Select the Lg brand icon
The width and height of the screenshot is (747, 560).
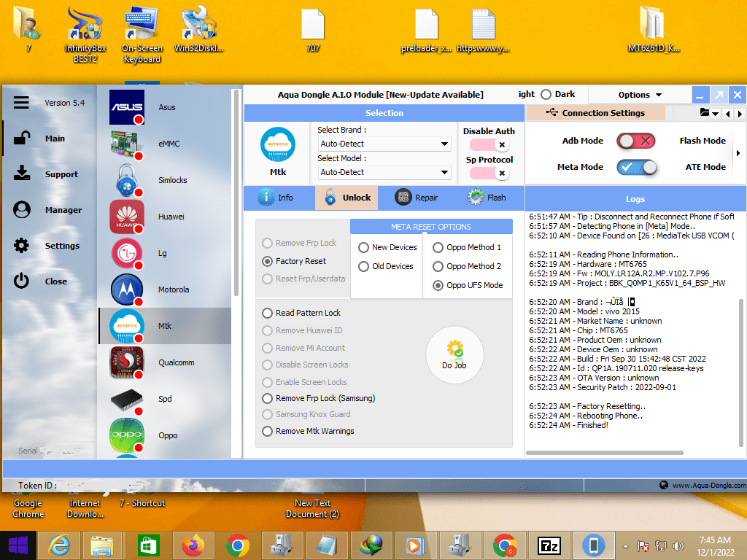tap(127, 253)
